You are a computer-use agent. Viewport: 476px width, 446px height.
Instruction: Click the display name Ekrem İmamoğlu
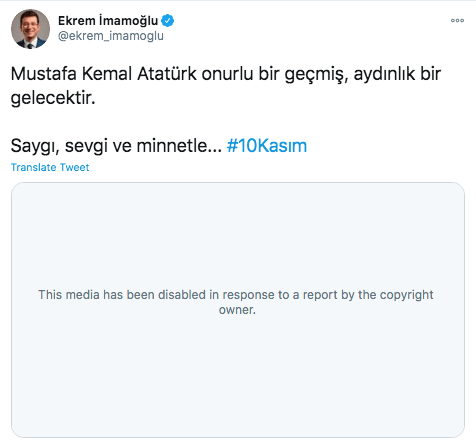pyautogui.click(x=108, y=21)
